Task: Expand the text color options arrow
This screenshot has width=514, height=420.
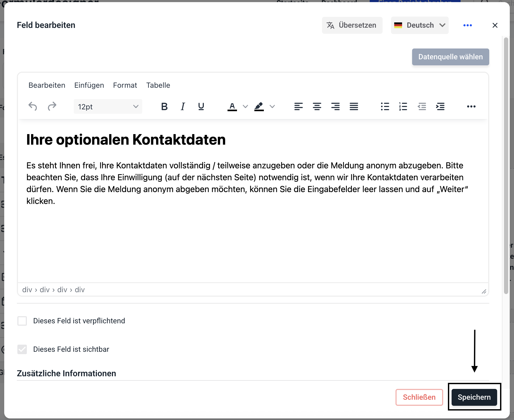Action: [x=245, y=106]
